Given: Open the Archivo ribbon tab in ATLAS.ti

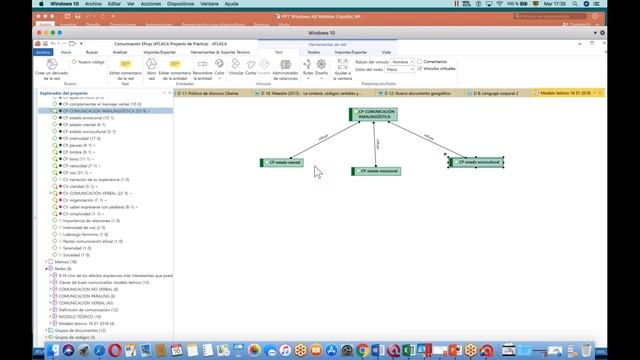Looking at the screenshot, I should tap(43, 52).
